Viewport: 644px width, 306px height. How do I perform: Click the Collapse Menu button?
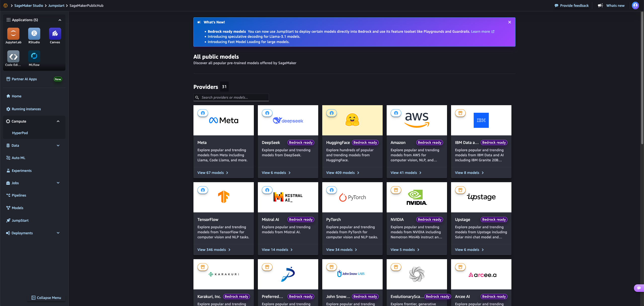[x=46, y=298]
